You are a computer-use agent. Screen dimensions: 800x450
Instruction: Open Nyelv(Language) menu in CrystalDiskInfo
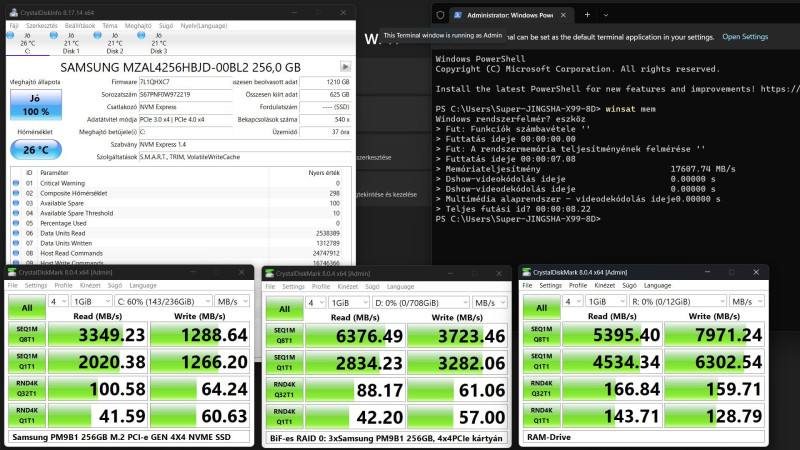pyautogui.click(x=204, y=26)
